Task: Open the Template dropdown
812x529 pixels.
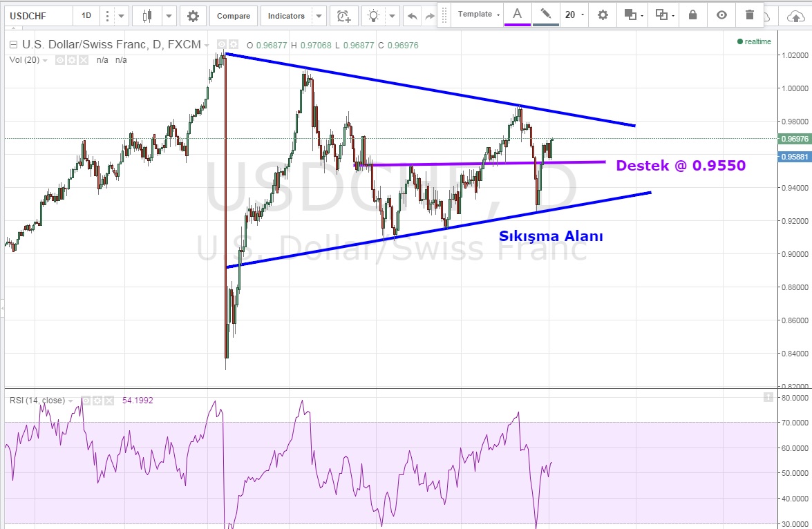Action: point(478,15)
